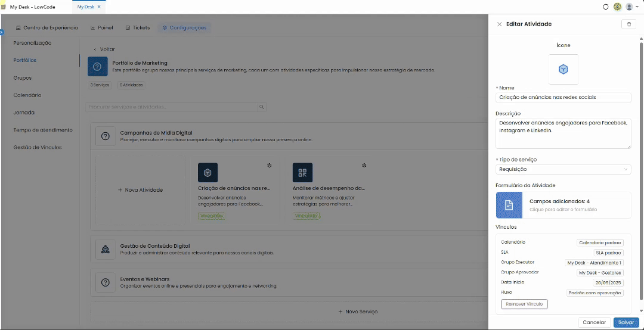Open the user avatar menu
Image resolution: width=644 pixels, height=330 pixels.
click(x=631, y=7)
